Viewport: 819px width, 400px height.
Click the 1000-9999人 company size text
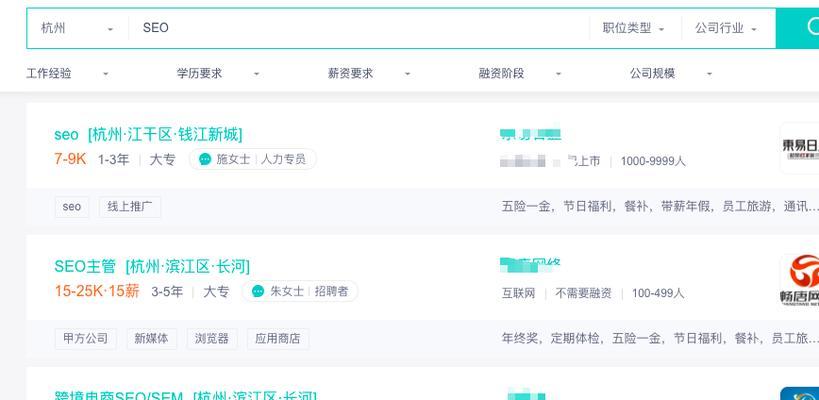pyautogui.click(x=653, y=161)
